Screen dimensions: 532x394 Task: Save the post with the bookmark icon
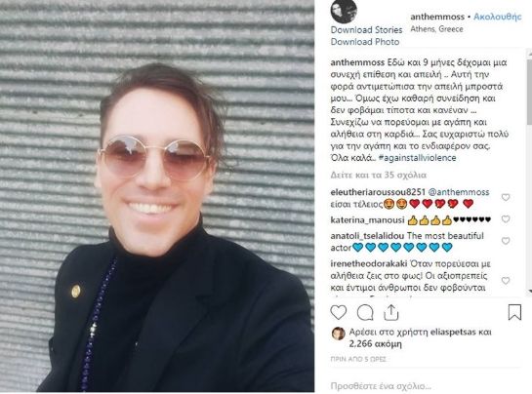tap(514, 312)
